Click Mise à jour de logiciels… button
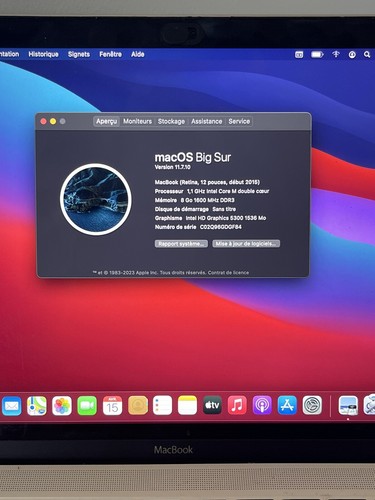Image resolution: width=375 pixels, height=500 pixels. 246,244
